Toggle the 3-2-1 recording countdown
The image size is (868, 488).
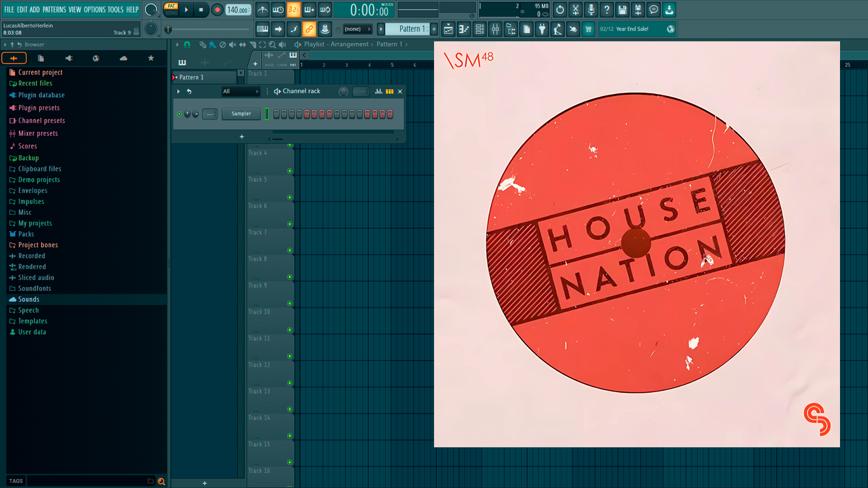[x=294, y=10]
